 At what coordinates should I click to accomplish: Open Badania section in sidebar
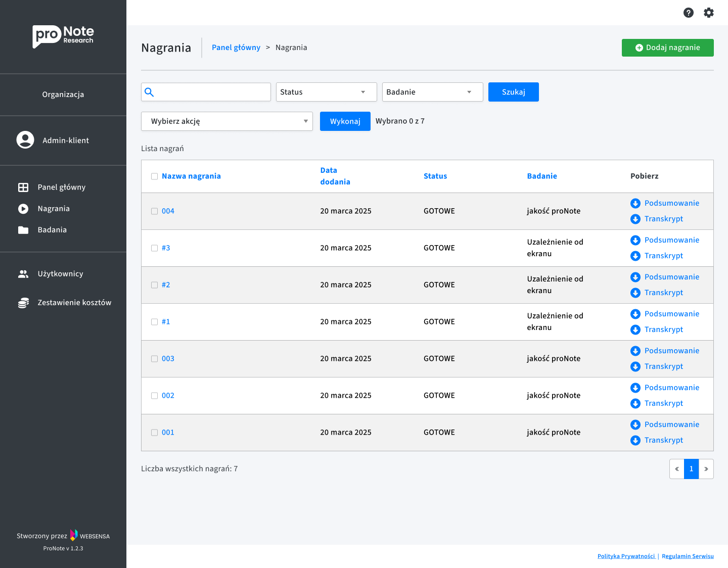tap(52, 230)
